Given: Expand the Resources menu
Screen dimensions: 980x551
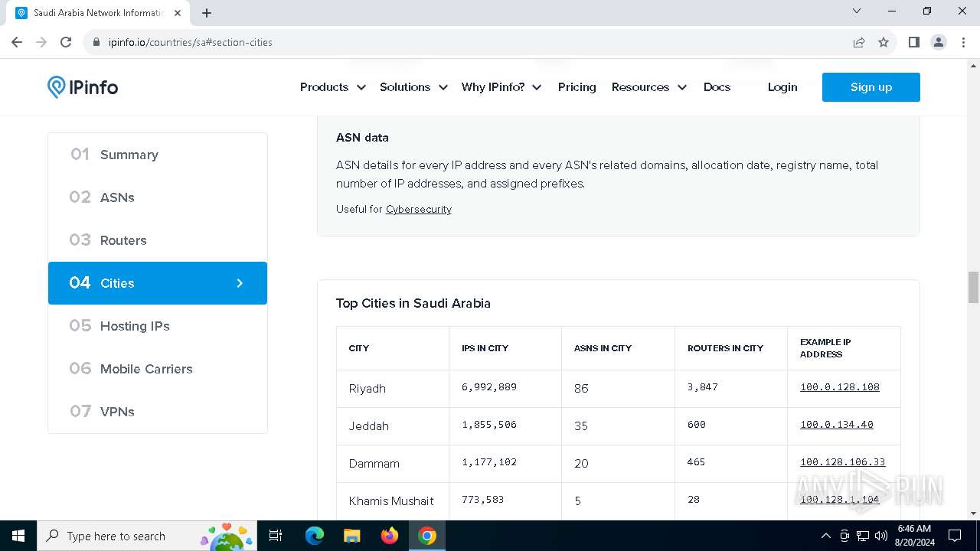Looking at the screenshot, I should pos(649,87).
